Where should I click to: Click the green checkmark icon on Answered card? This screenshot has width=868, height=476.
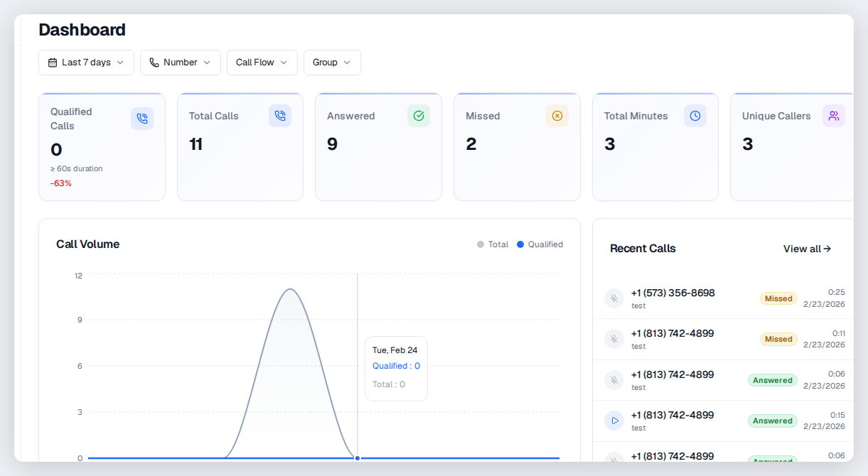click(418, 115)
